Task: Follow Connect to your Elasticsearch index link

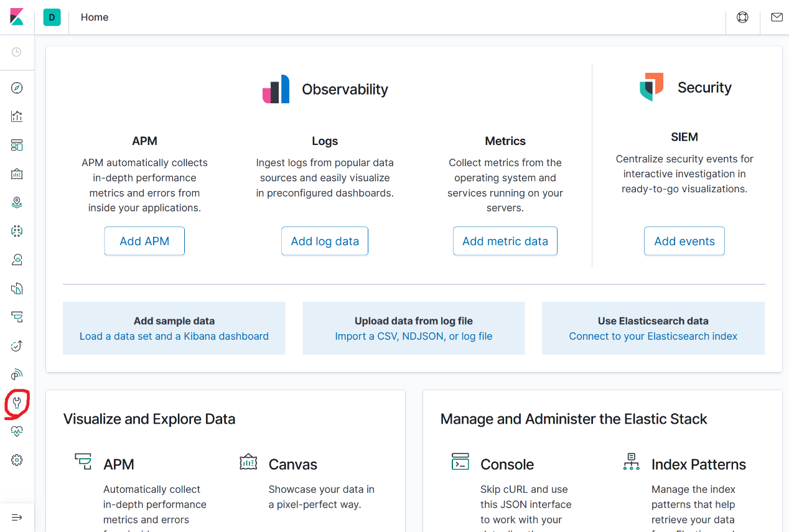Action: tap(653, 336)
